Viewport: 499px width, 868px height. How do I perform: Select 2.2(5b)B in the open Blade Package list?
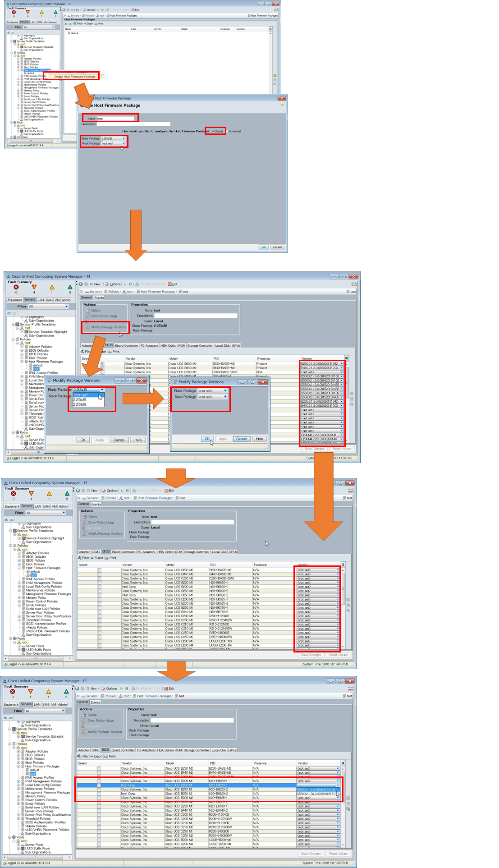click(x=88, y=404)
